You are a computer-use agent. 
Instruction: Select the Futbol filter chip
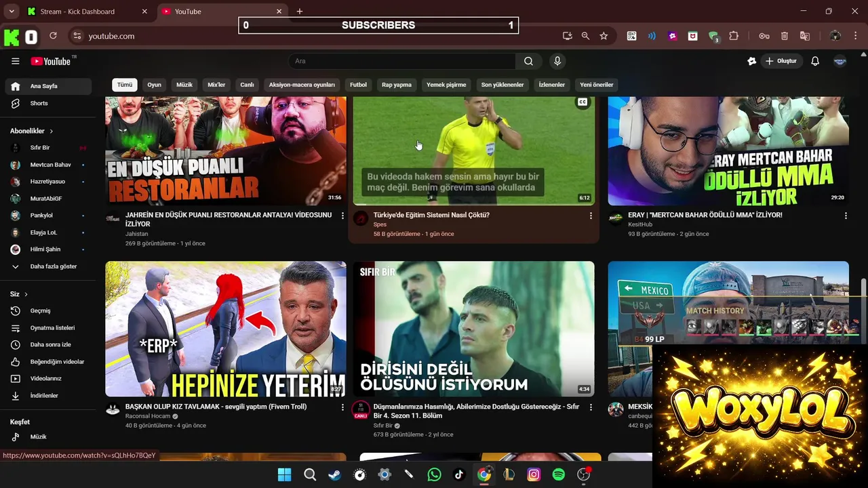click(358, 85)
